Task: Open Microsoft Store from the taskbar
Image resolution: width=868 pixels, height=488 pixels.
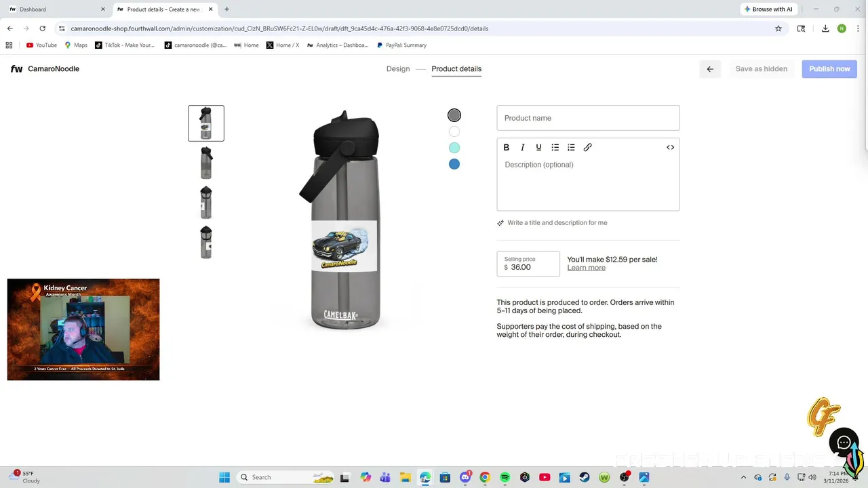Action: tap(445, 477)
